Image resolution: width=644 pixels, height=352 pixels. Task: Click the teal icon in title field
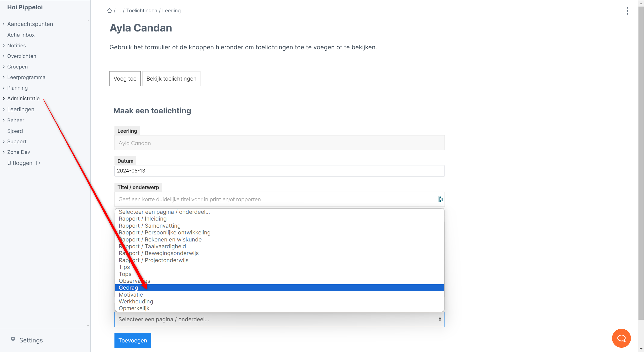point(440,199)
